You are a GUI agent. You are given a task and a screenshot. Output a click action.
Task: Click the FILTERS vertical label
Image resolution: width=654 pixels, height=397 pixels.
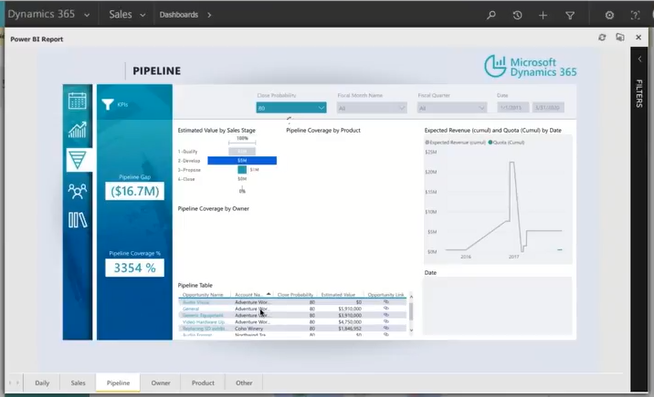pos(639,93)
